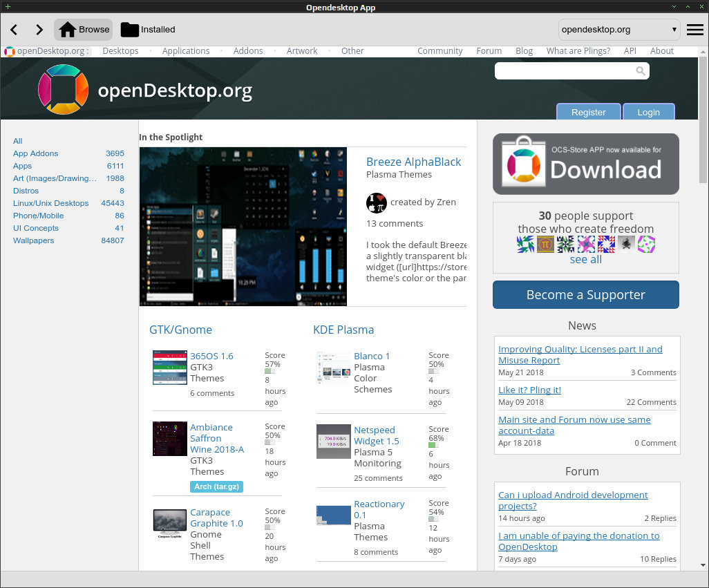The image size is (709, 588).
Task: Open the Breeze AlphaBlack spotlight screenshot
Action: (243, 227)
